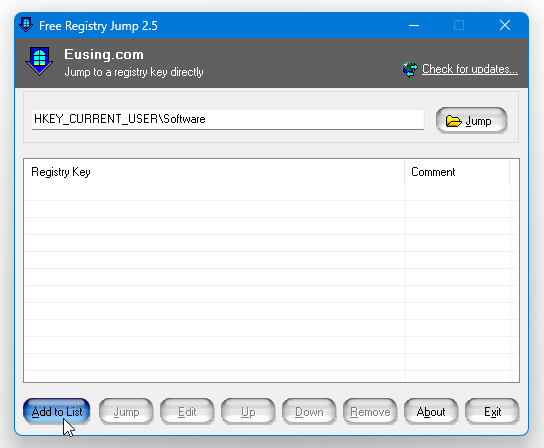Click the Jump button with folder icon

coord(471,120)
